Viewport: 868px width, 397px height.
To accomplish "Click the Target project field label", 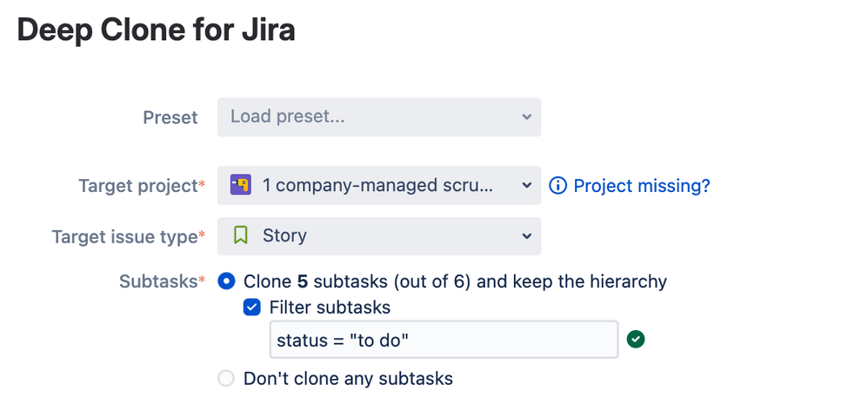I will pos(137,186).
